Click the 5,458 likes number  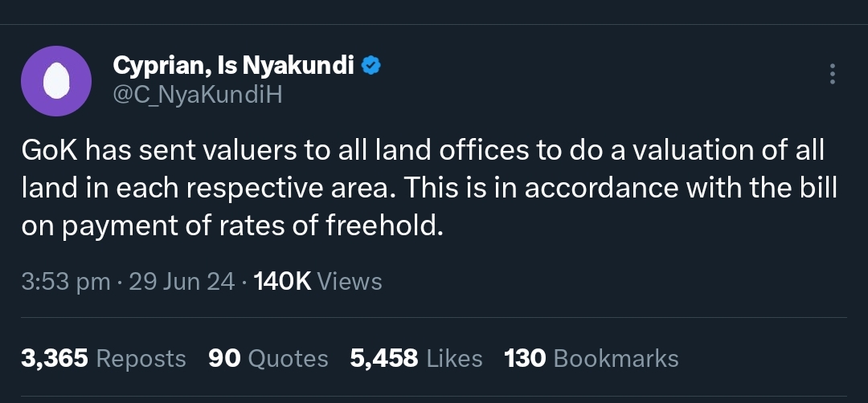pos(384,358)
